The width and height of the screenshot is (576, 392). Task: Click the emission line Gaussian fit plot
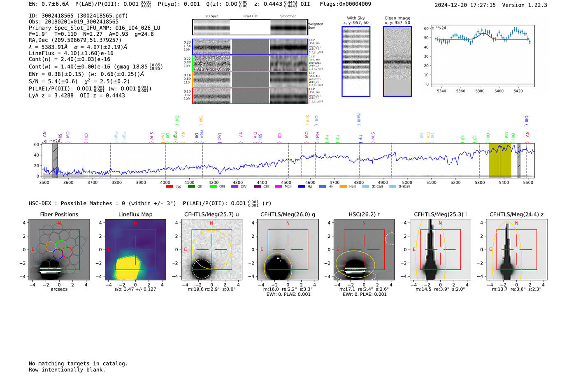tap(483, 56)
